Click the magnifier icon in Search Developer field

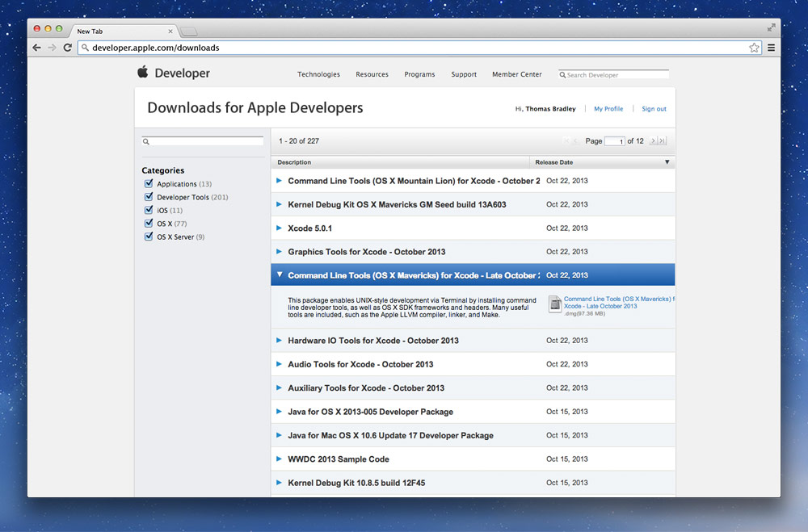click(x=563, y=74)
